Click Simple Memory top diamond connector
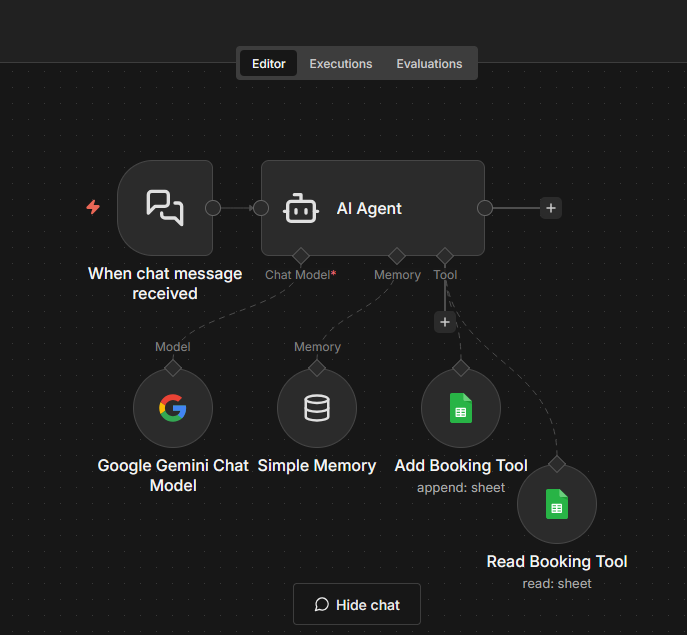The width and height of the screenshot is (687, 635). click(317, 368)
